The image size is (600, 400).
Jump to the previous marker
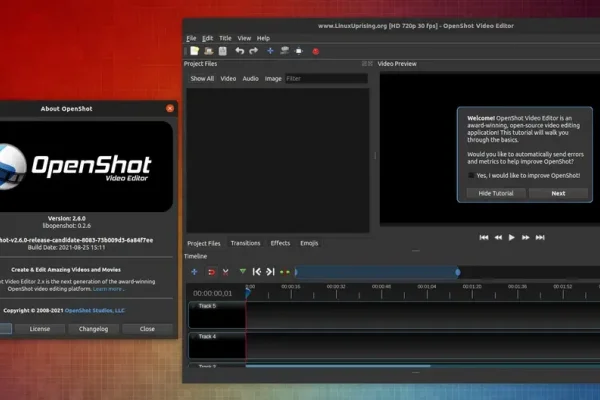click(x=256, y=272)
